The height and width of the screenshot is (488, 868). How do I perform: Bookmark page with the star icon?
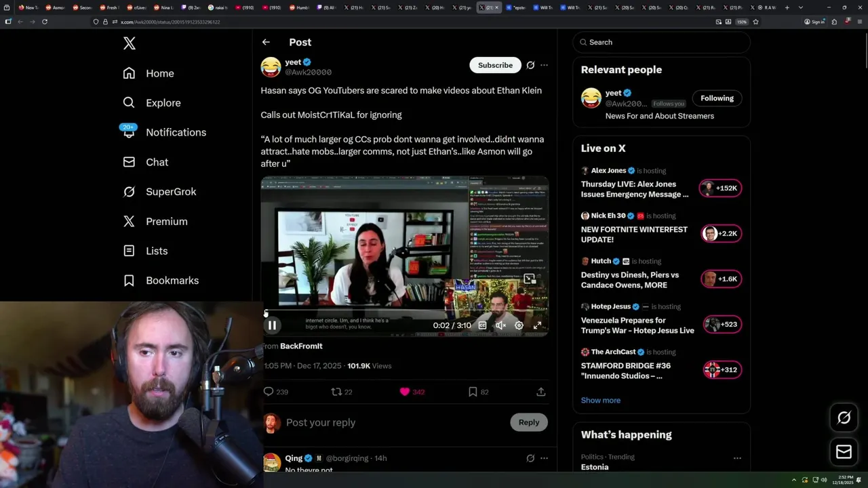(x=755, y=22)
